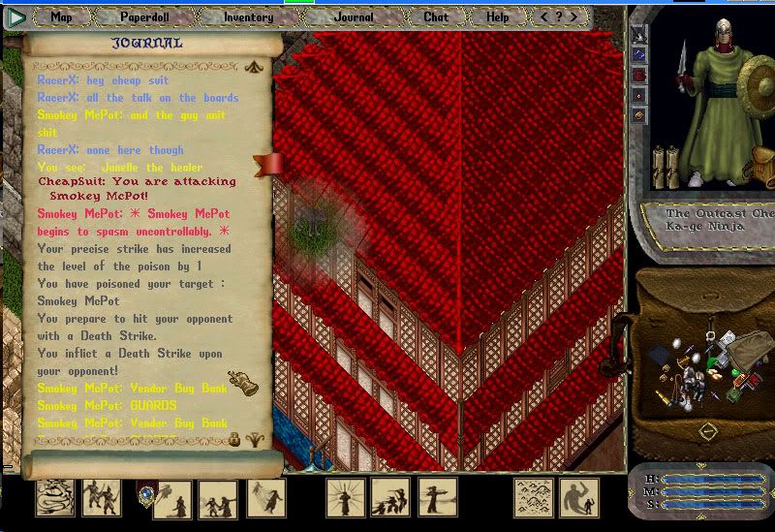Image resolution: width=775 pixels, height=532 pixels.
Task: Click the S stamina bar
Action: (713, 505)
